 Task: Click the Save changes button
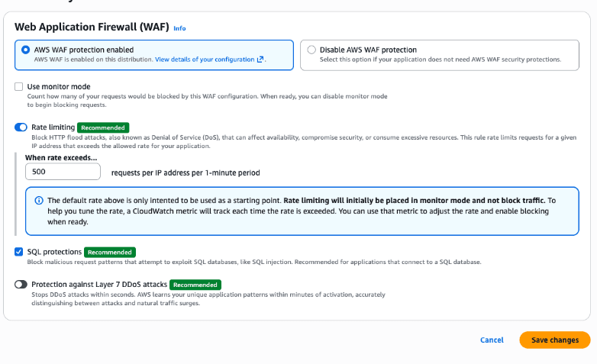pyautogui.click(x=555, y=340)
